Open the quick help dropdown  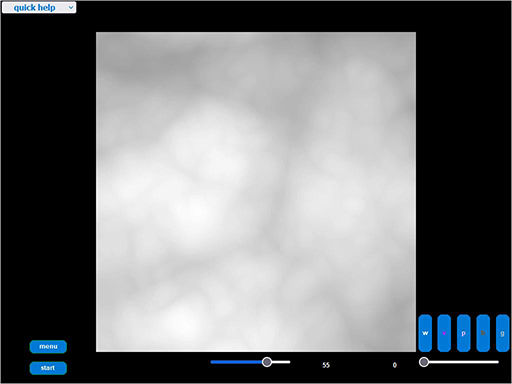pos(39,8)
